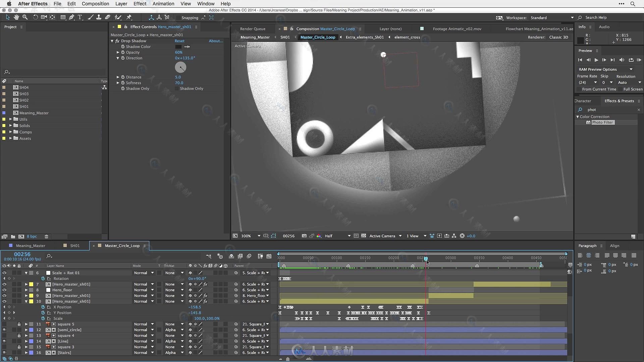Toggle visibility eye on layer Hero_floor
644x362 pixels.
4,290
